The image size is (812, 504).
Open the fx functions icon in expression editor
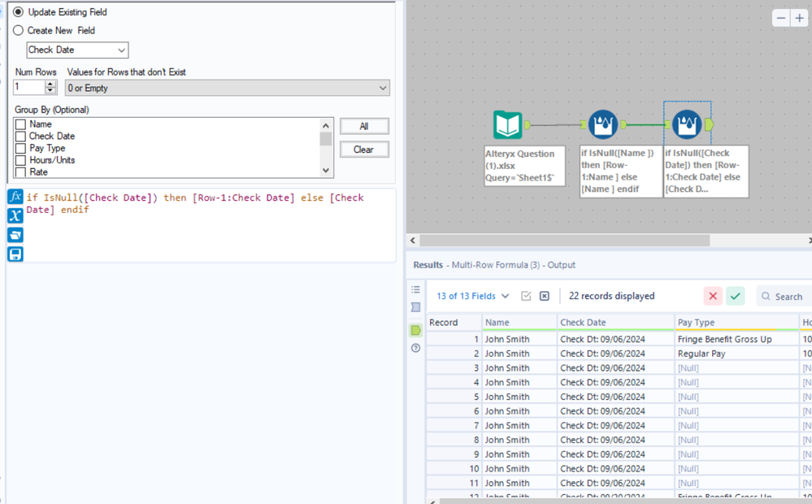click(15, 198)
